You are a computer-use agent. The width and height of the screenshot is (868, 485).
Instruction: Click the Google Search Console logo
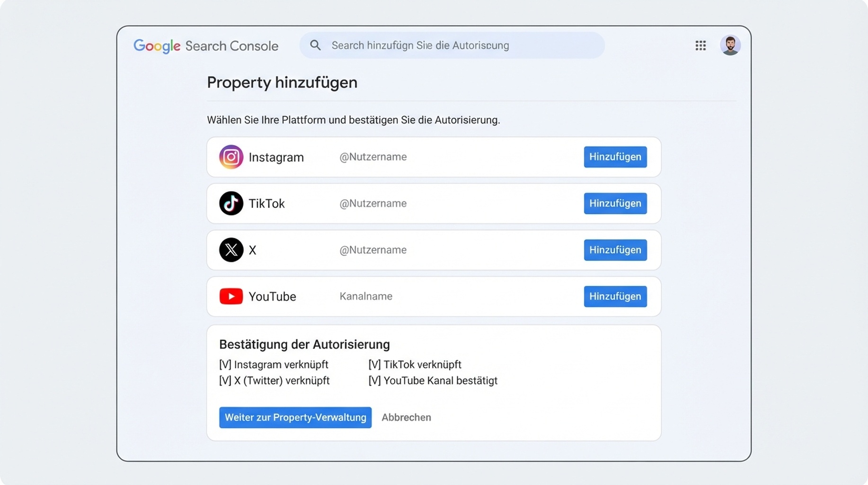click(206, 46)
